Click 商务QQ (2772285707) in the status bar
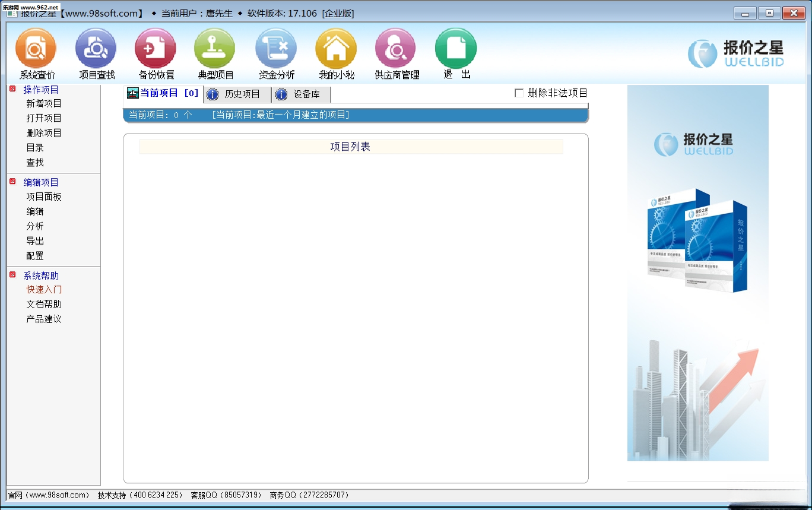This screenshot has width=812, height=510. 310,495
